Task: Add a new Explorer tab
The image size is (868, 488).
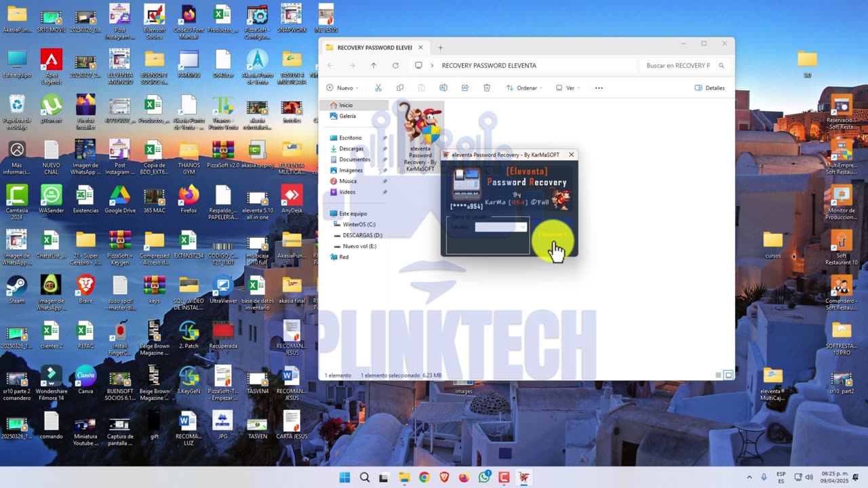Action: 440,47
